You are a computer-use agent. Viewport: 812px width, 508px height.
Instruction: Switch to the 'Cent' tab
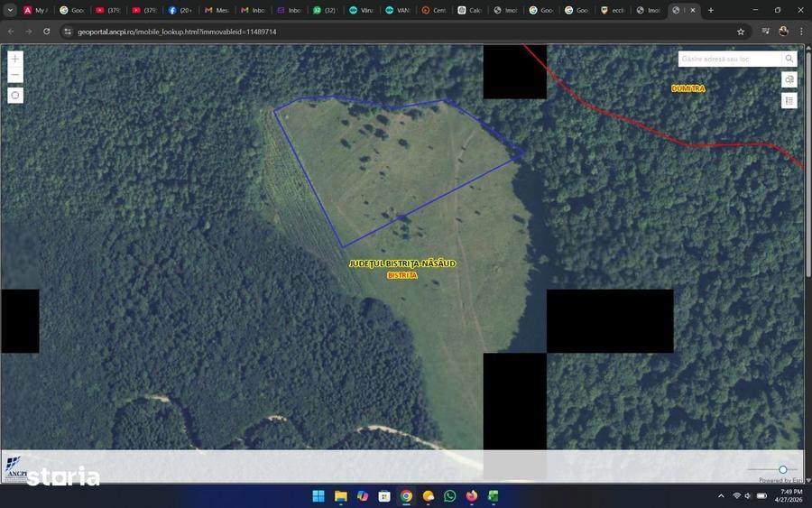pyautogui.click(x=434, y=10)
